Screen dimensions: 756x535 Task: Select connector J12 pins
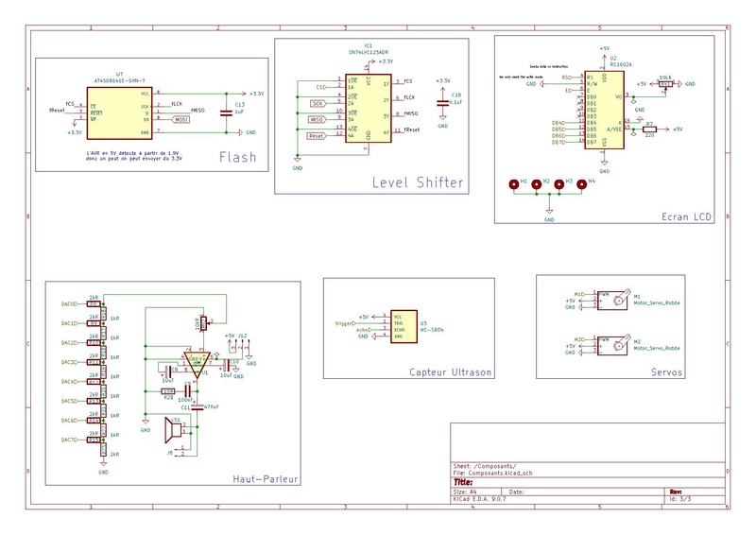239,344
